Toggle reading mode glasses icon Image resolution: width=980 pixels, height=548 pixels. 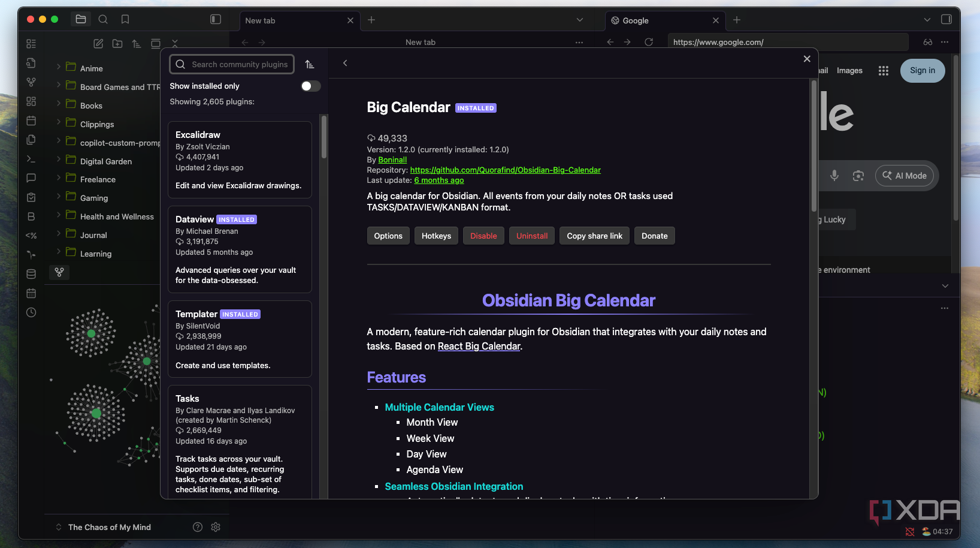pyautogui.click(x=928, y=42)
